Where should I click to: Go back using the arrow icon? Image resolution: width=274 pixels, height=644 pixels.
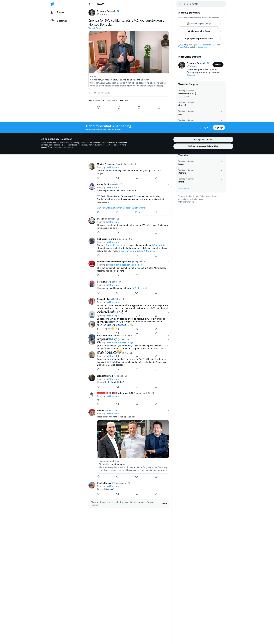pyautogui.click(x=90, y=4)
